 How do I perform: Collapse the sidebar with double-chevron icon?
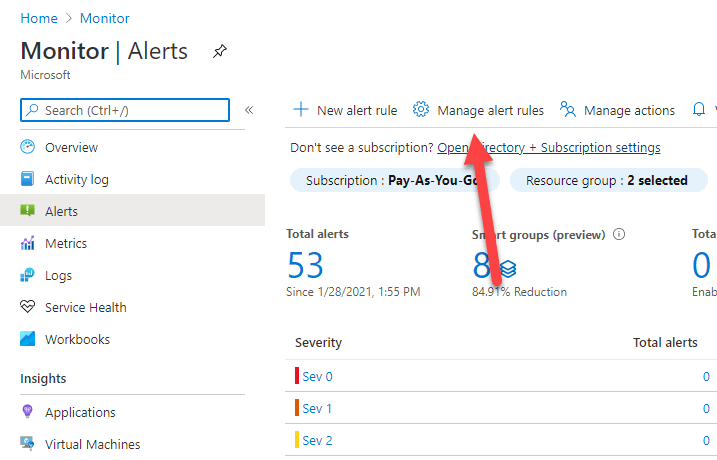[x=249, y=110]
